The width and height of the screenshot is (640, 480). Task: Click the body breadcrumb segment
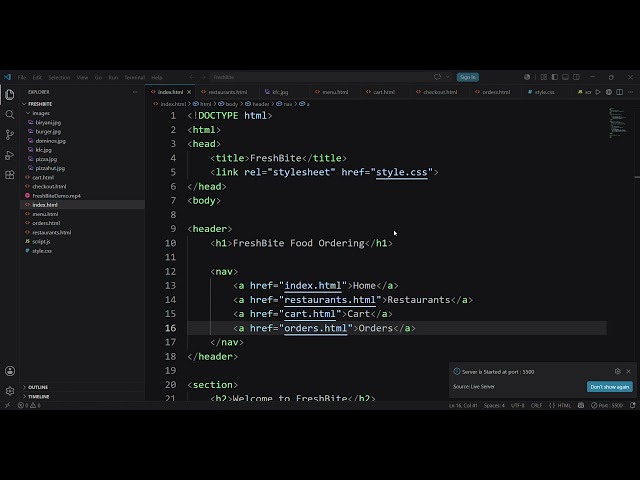(231, 104)
